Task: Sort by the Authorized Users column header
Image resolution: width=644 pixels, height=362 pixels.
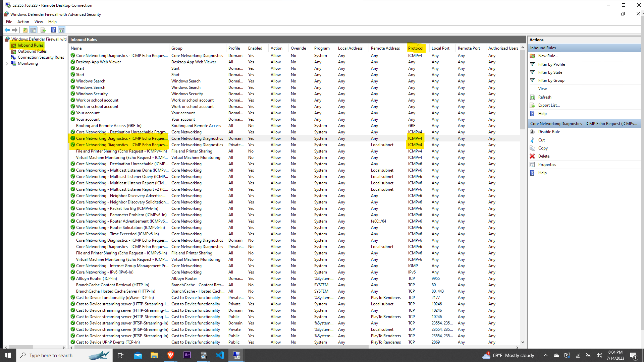Action: (503, 48)
